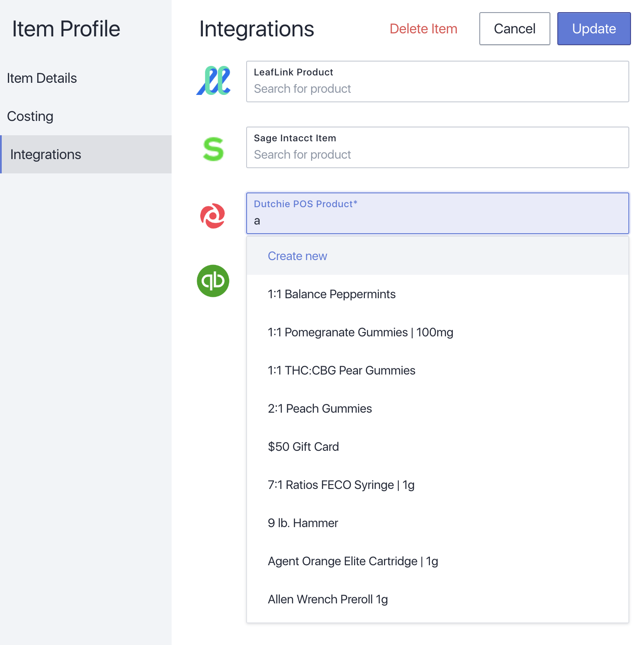Click the red Dutchie POS logo
The height and width of the screenshot is (645, 644).
click(x=213, y=216)
